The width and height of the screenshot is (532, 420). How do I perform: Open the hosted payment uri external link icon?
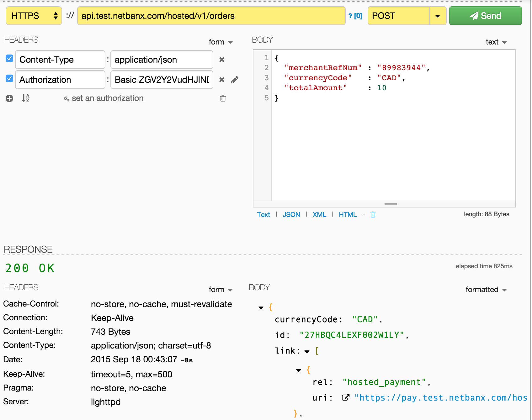(346, 398)
